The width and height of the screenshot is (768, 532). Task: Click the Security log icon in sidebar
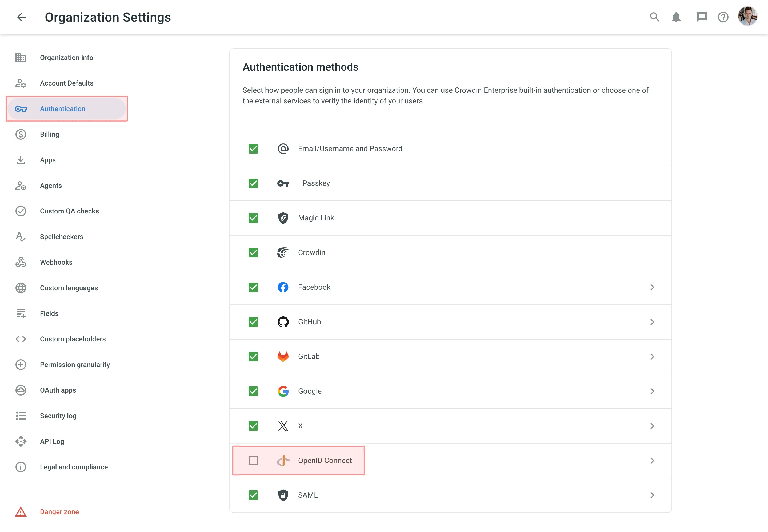tap(21, 416)
